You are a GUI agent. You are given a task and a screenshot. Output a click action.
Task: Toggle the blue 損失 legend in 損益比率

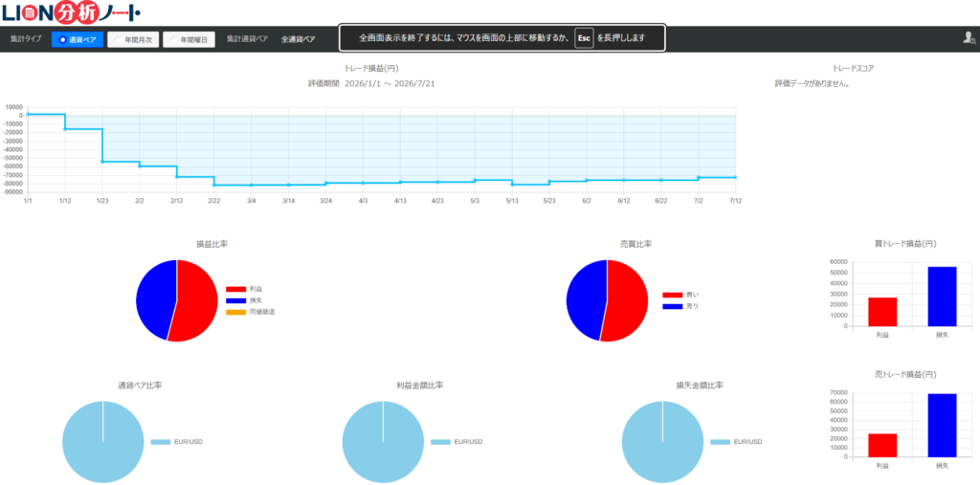pos(244,300)
